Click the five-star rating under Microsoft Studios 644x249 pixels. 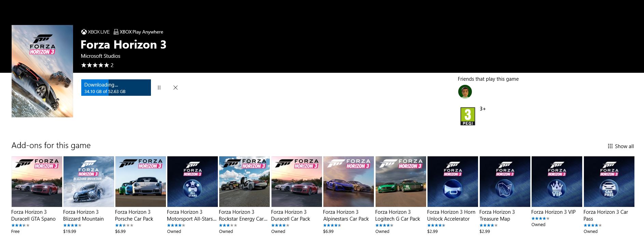(95, 65)
